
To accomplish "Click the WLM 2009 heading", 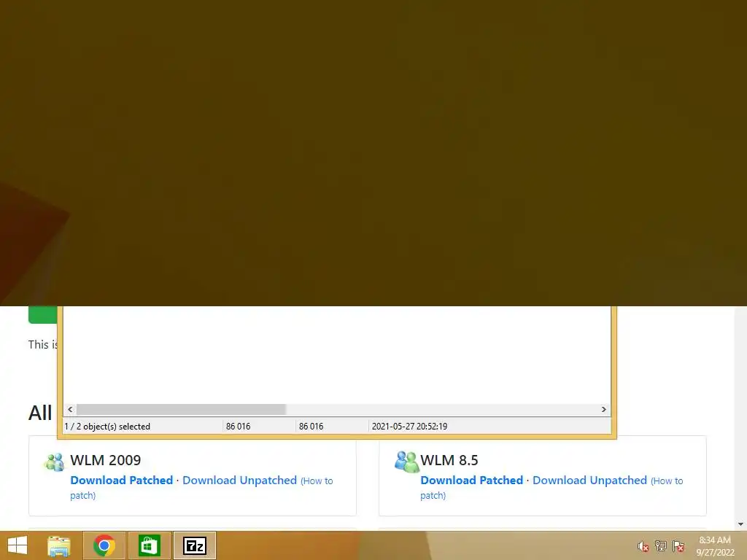I will click(x=106, y=460).
